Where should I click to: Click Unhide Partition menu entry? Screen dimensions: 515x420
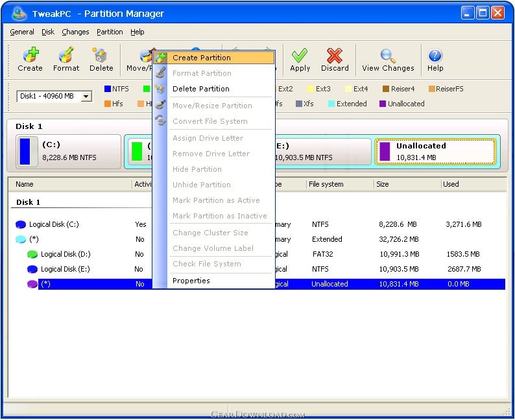(214, 185)
